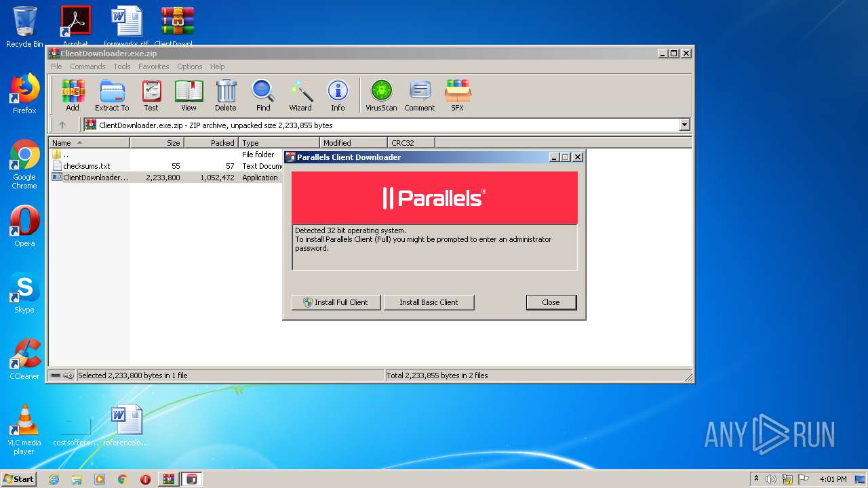The image size is (868, 488).
Task: Open the WinRAR address path dropdown
Action: point(684,125)
